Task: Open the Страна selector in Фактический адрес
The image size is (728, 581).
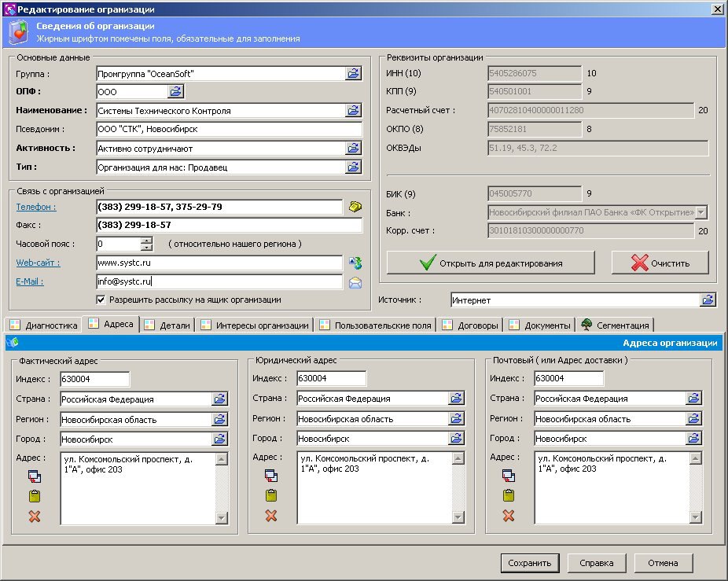Action: [x=219, y=399]
